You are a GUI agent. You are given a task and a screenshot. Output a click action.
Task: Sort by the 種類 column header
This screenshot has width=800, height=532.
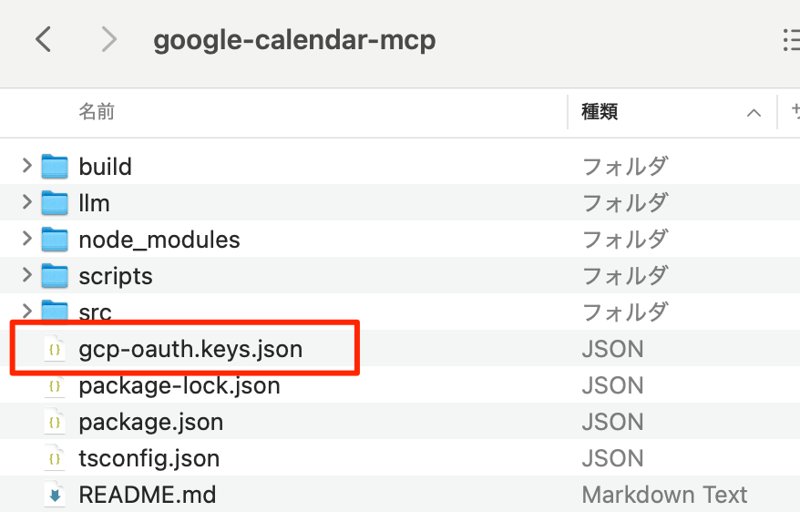pos(600,112)
